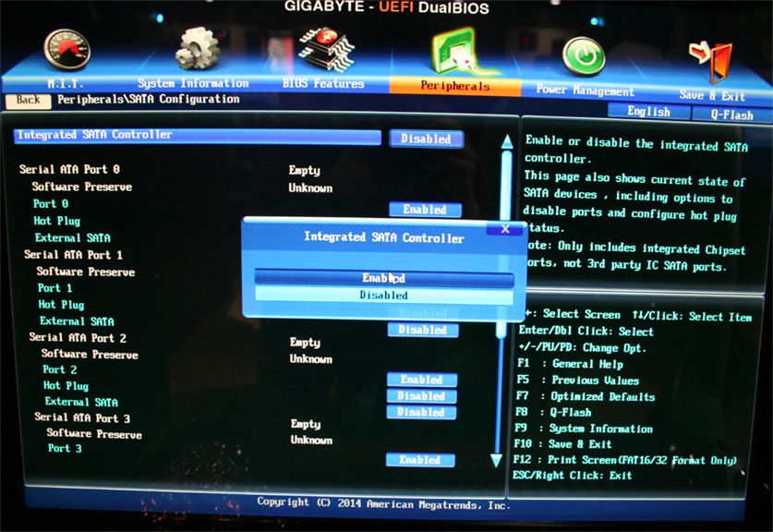The width and height of the screenshot is (773, 532).
Task: Click the English language button
Action: coord(648,112)
